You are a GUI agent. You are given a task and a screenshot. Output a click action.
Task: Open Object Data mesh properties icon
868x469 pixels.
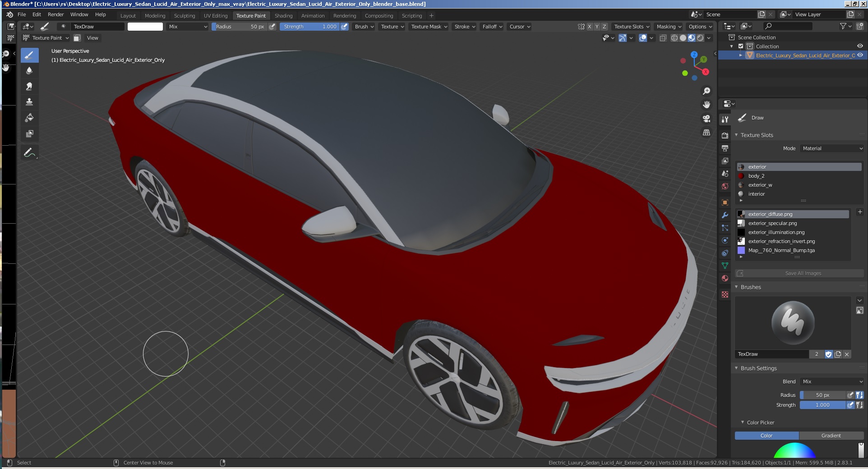[x=725, y=266]
